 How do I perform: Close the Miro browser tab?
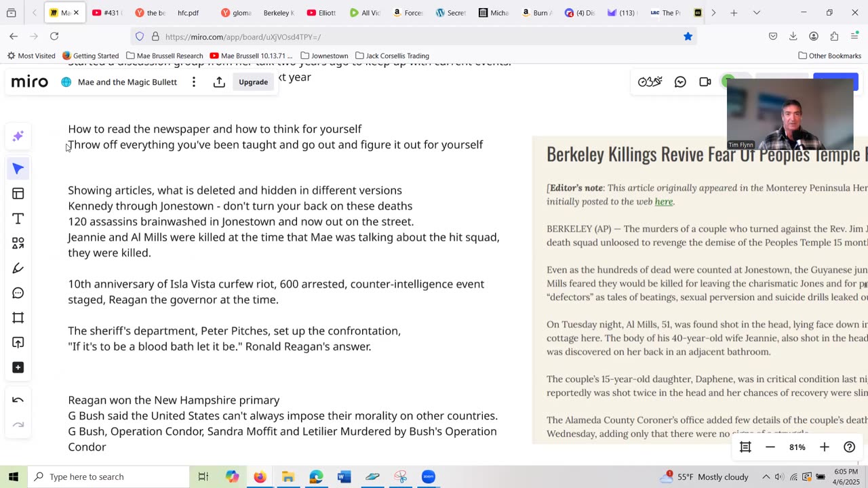[x=76, y=13]
